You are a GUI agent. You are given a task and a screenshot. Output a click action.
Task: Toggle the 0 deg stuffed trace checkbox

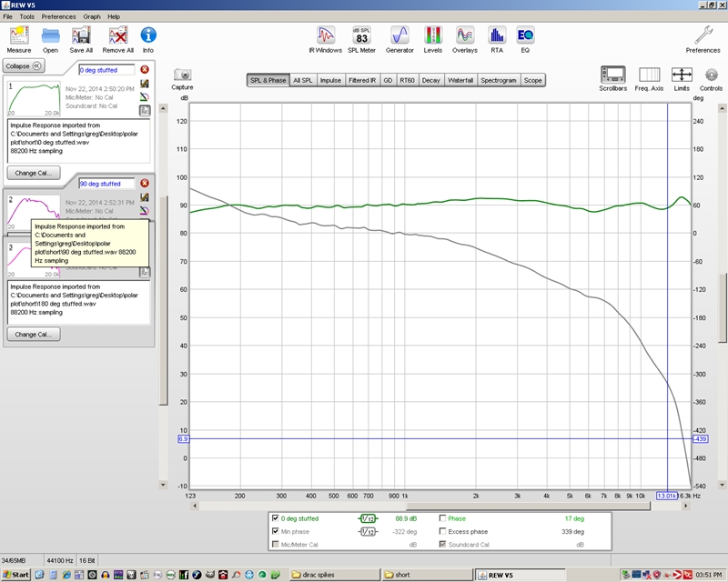[276, 518]
